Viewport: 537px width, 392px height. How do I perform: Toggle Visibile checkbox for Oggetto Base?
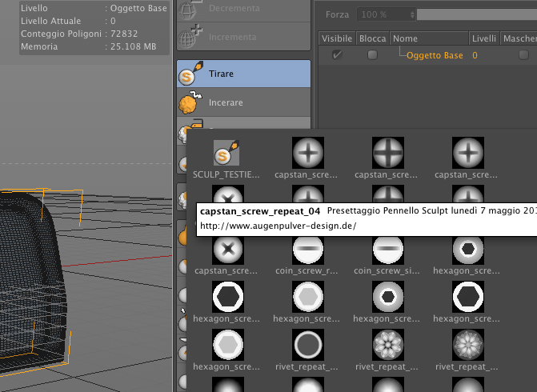tap(337, 54)
